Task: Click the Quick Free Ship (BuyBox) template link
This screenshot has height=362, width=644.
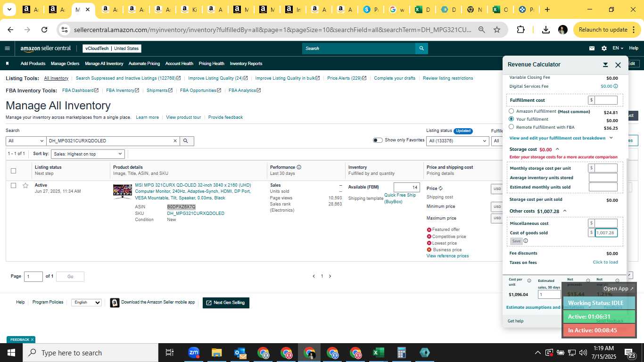Action: (x=400, y=198)
